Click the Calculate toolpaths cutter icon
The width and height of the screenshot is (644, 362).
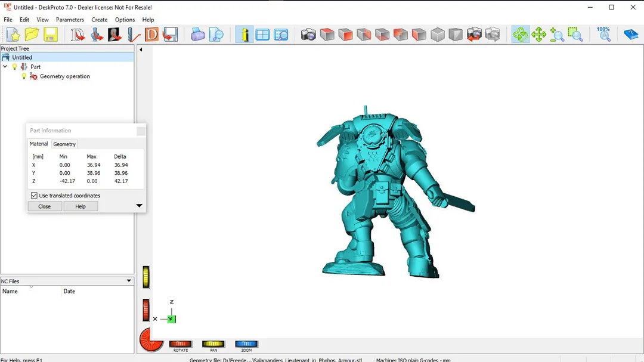pos(133,35)
